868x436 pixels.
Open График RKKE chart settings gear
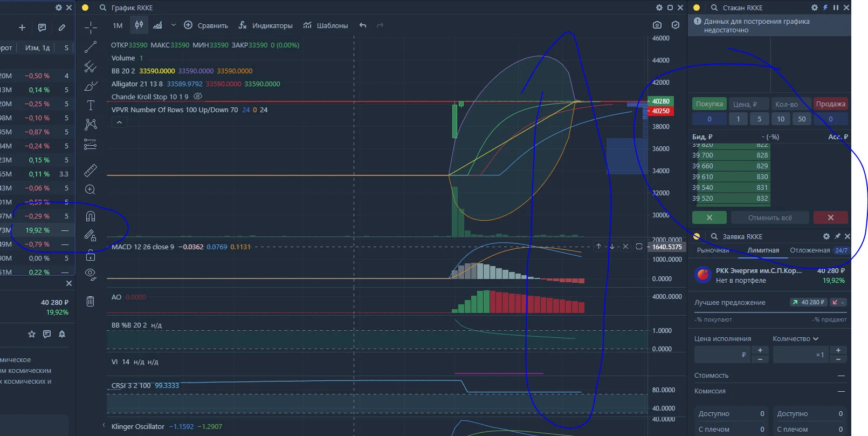tap(659, 8)
